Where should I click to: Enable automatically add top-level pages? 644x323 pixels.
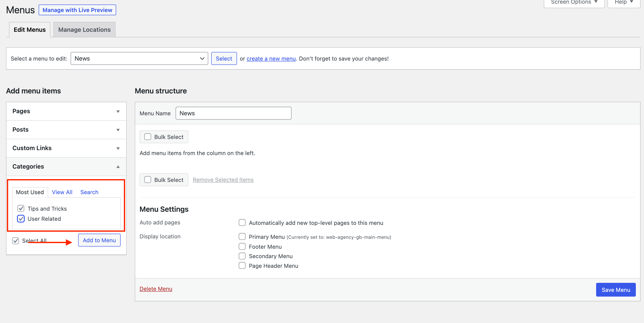click(x=242, y=223)
